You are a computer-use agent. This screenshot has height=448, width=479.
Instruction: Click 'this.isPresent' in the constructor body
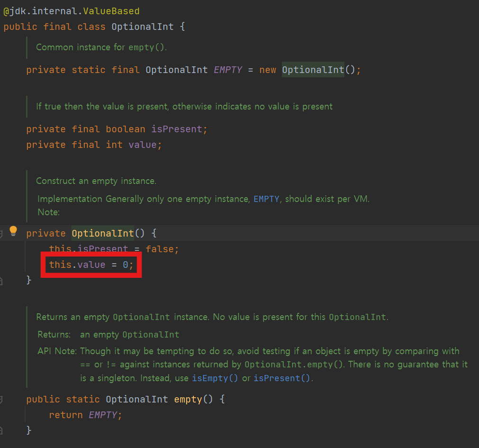point(89,249)
